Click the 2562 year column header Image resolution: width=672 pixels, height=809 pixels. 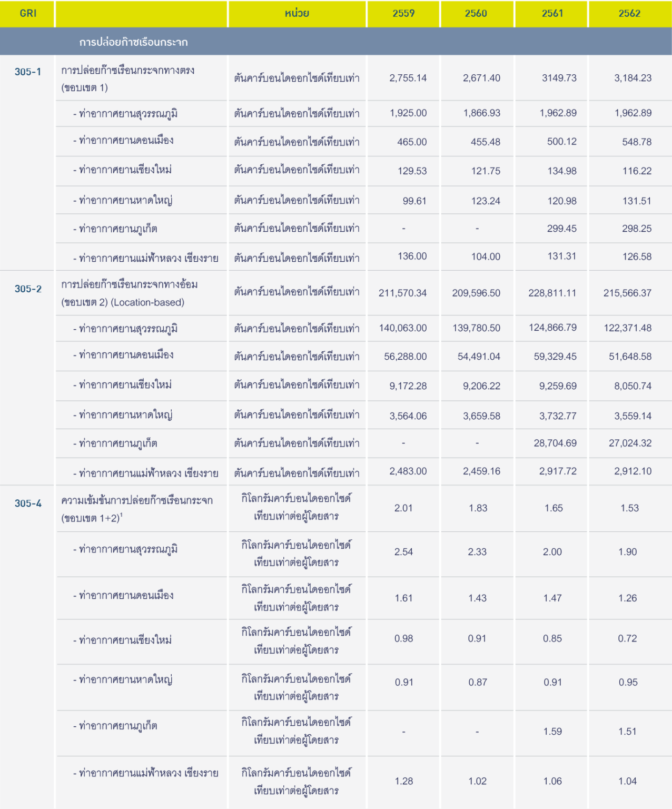629,14
